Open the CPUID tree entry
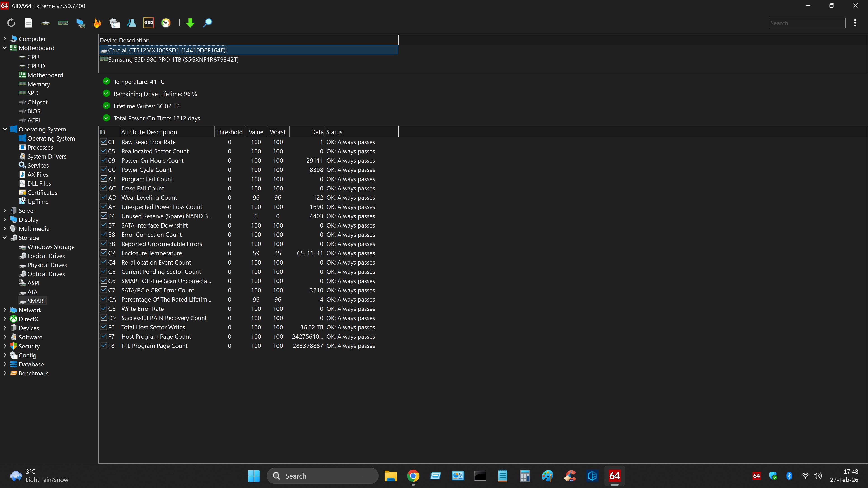 pyautogui.click(x=36, y=66)
